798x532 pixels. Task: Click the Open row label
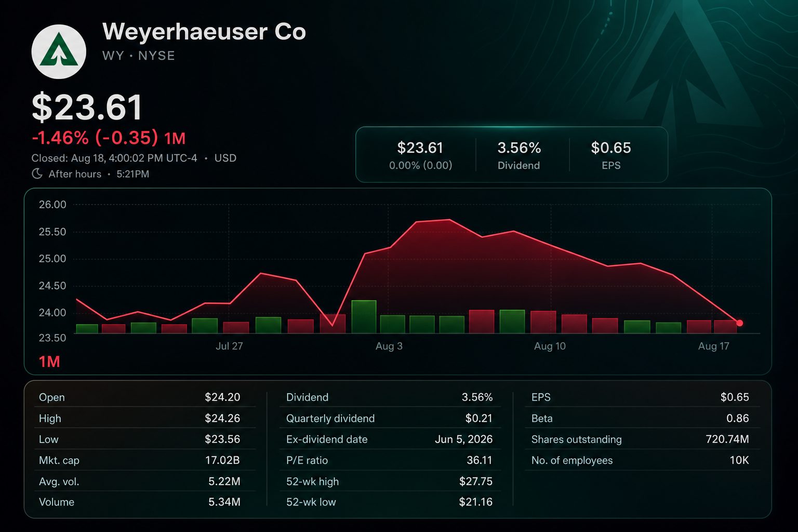52,397
